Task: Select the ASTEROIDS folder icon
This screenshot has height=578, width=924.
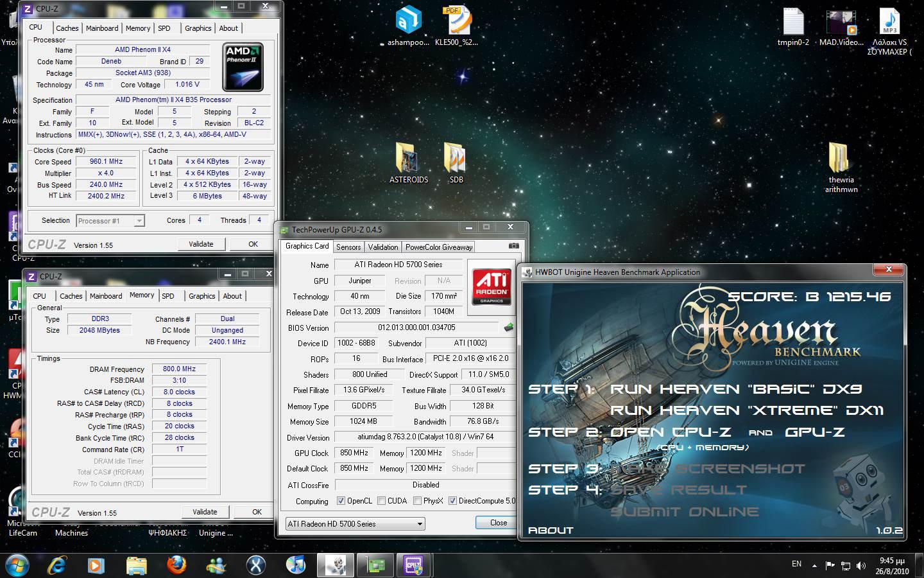Action: [x=408, y=163]
